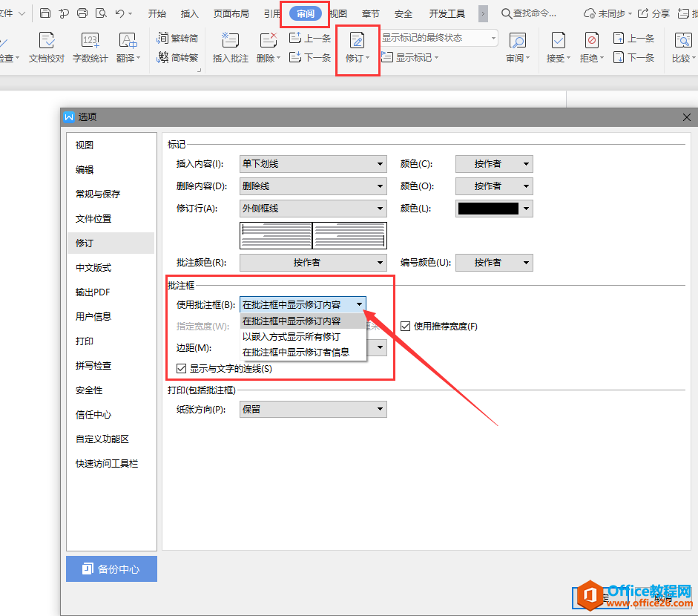Open 批注颜色(R) dropdown
Image resolution: width=698 pixels, height=616 pixels.
click(313, 263)
